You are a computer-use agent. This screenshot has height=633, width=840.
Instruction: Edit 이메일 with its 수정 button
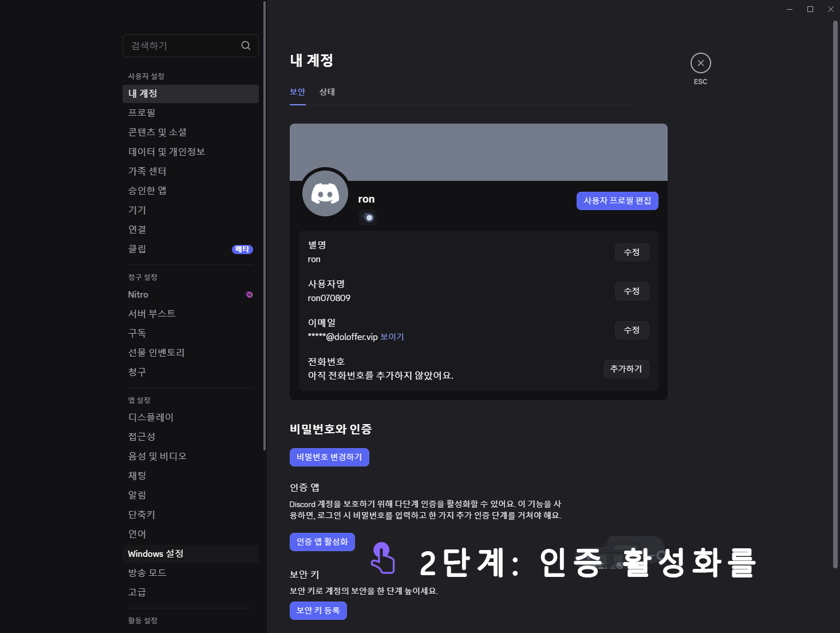[x=632, y=330]
